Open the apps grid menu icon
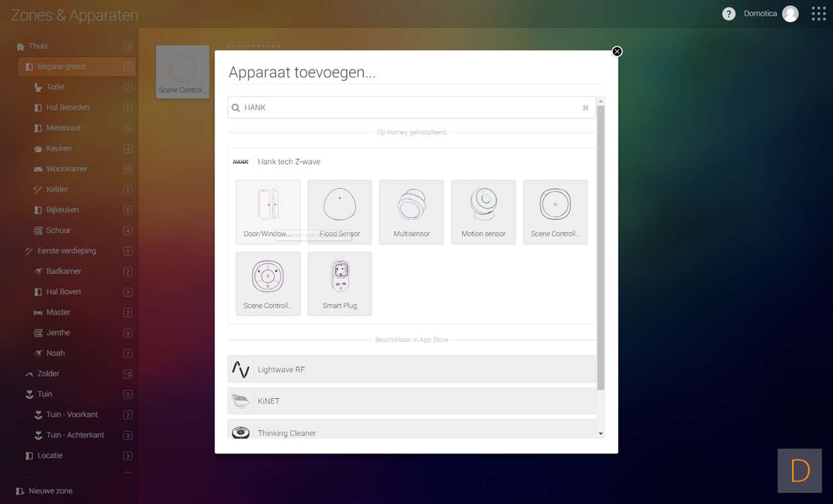Screen dimensions: 833x504 [818, 14]
